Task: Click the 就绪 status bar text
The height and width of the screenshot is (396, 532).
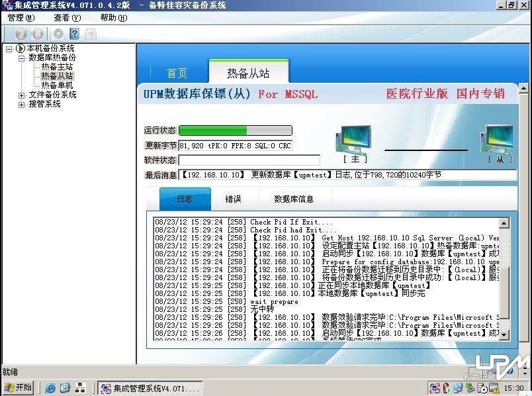Action: pos(10,372)
